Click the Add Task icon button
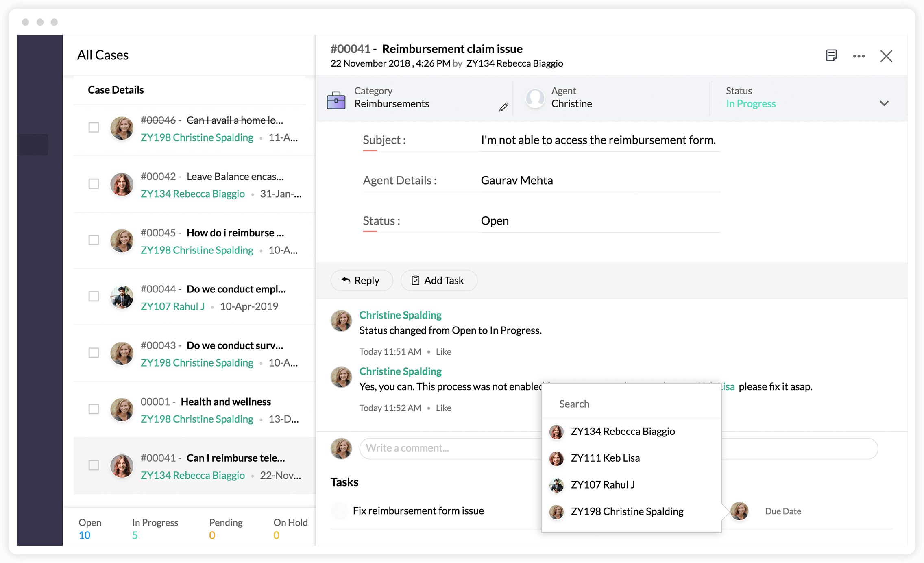 click(414, 281)
